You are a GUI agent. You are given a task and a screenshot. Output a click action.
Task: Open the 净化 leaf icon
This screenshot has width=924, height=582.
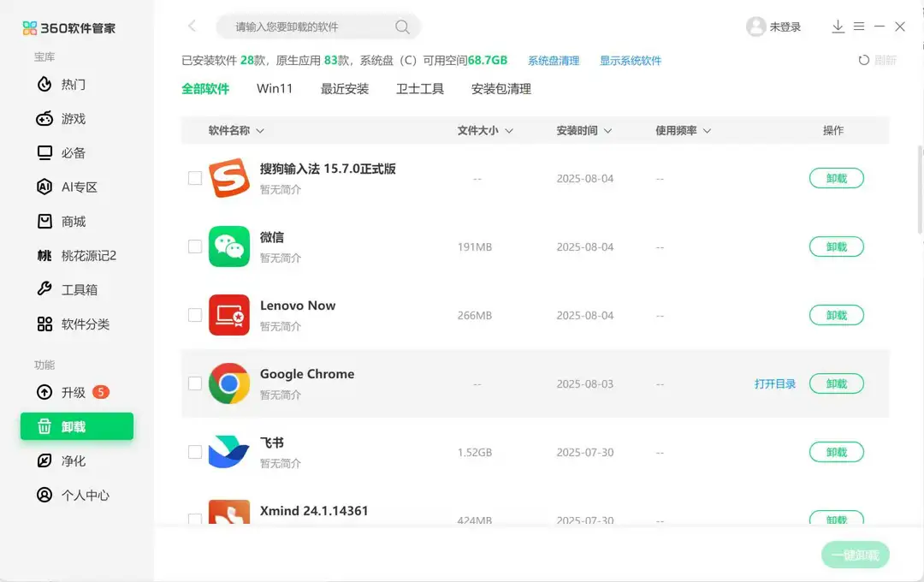(x=44, y=460)
